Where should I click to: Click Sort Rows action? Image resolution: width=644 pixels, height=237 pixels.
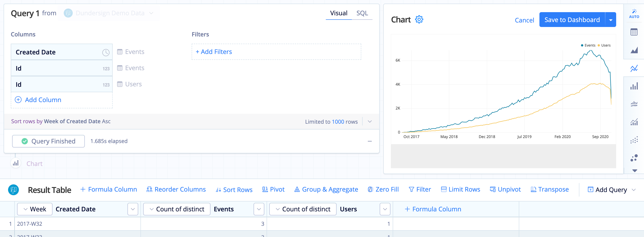234,190
